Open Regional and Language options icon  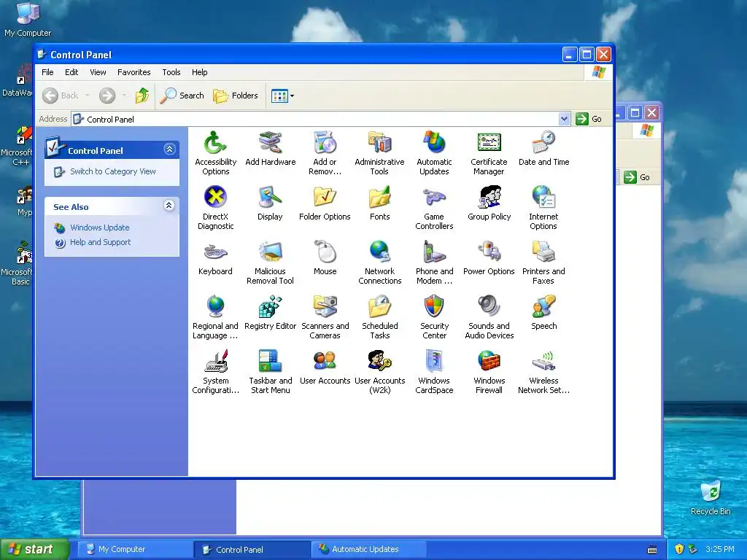(x=215, y=306)
